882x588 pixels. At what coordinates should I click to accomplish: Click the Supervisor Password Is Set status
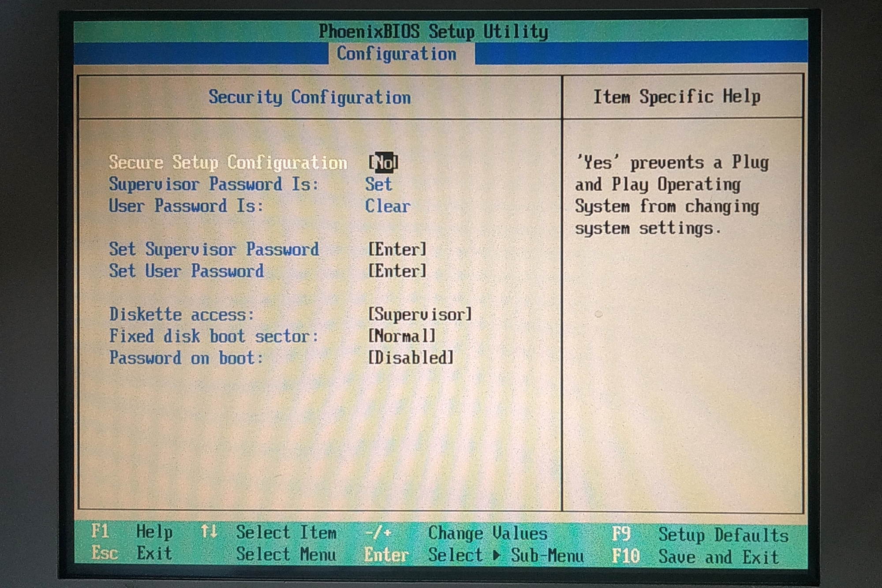pos(378,184)
